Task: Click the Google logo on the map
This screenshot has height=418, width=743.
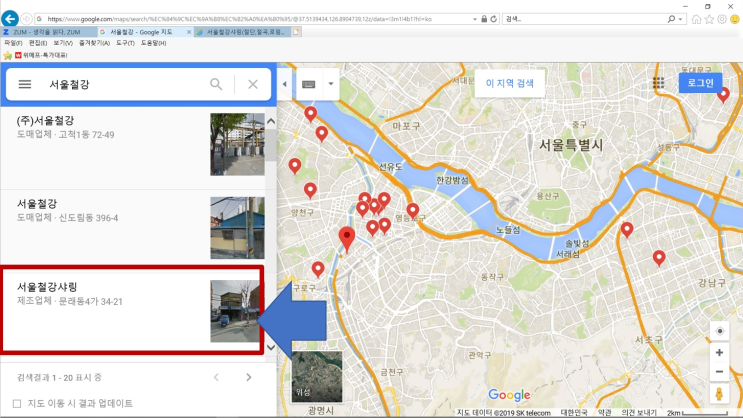Action: click(x=509, y=395)
